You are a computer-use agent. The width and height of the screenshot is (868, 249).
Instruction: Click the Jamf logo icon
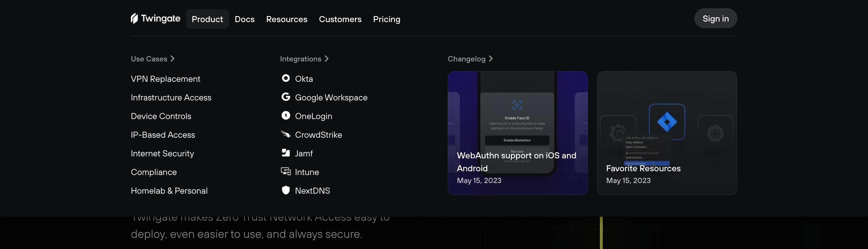point(286,153)
